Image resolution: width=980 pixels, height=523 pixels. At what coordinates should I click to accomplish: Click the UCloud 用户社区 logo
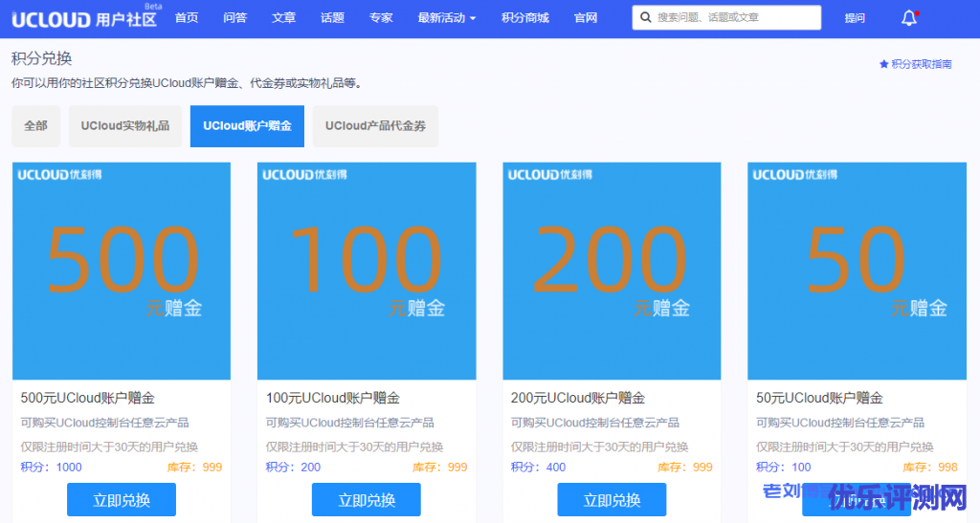[84, 18]
